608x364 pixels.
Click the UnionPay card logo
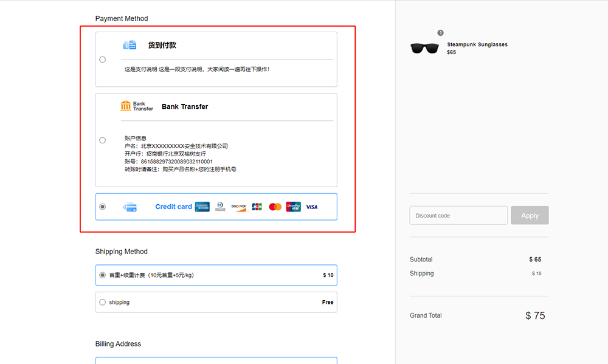[293, 207]
